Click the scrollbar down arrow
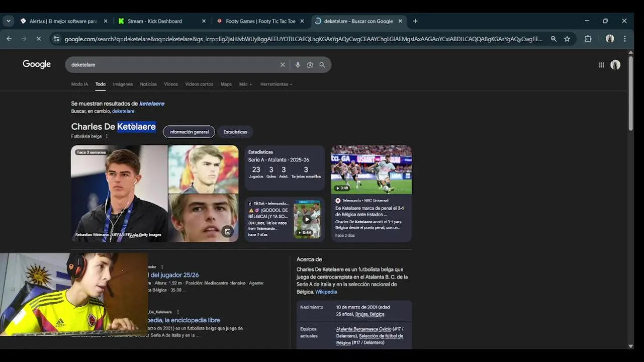 pos(630,346)
